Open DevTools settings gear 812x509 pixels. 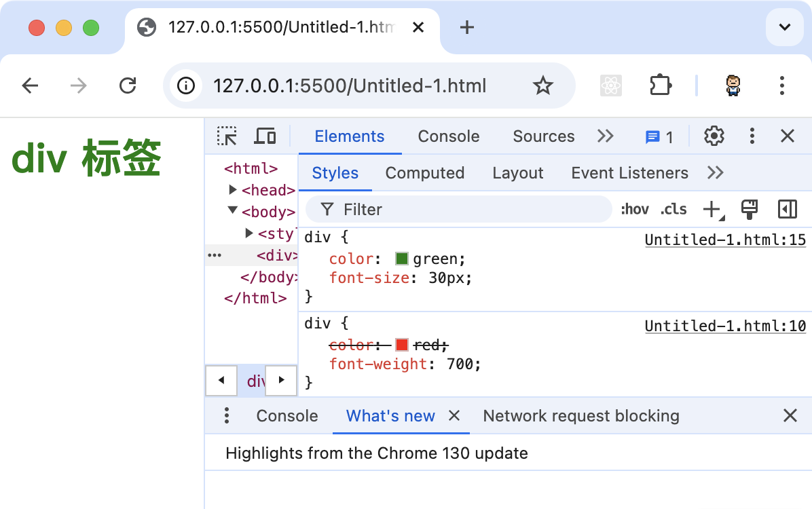714,136
